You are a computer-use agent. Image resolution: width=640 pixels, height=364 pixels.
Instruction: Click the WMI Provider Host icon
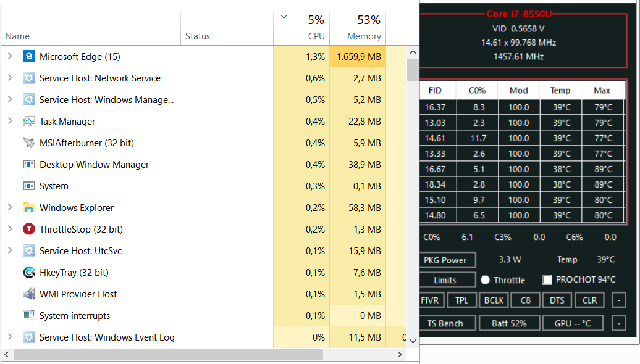[x=28, y=294]
